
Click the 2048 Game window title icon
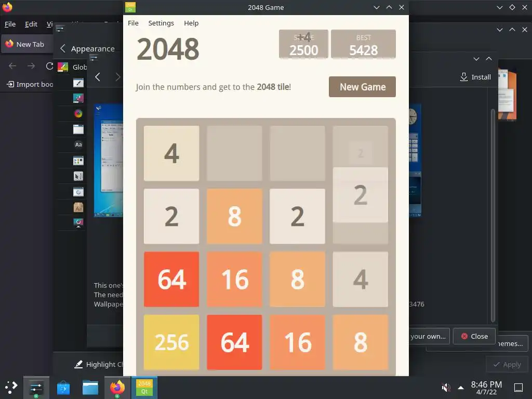coord(130,7)
